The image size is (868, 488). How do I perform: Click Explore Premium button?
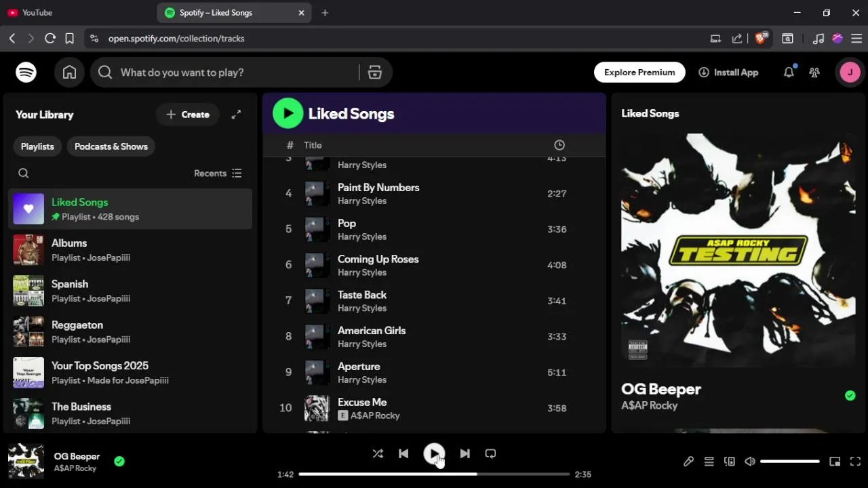coord(639,73)
